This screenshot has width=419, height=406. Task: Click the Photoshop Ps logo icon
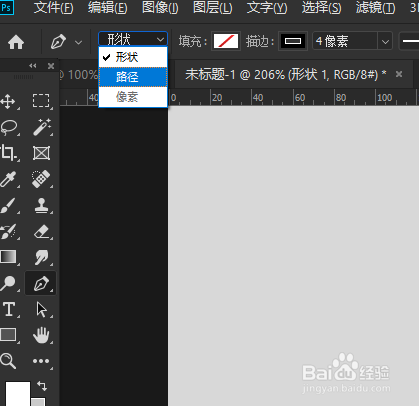(x=6, y=8)
